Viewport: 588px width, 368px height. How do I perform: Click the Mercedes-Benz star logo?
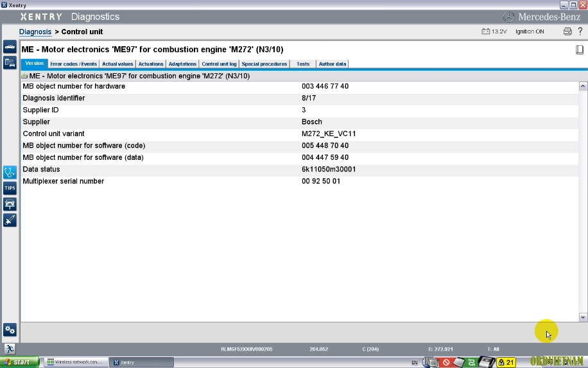[x=508, y=17]
